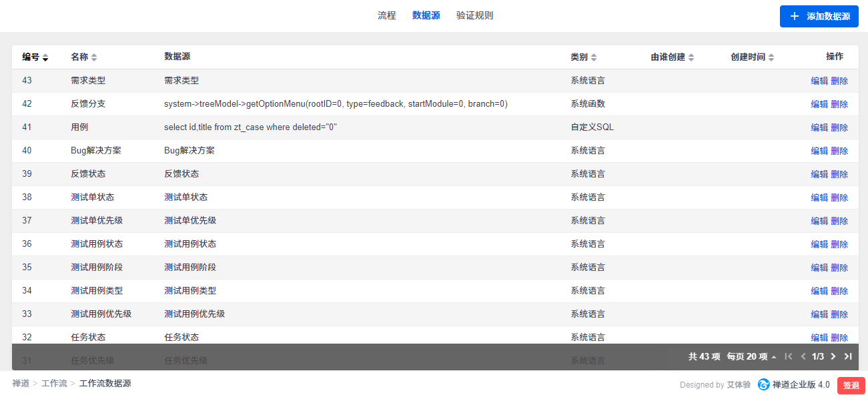Image resolution: width=868 pixels, height=397 pixels.
Task: Edit row 34 测试用例类型
Action: 819,291
